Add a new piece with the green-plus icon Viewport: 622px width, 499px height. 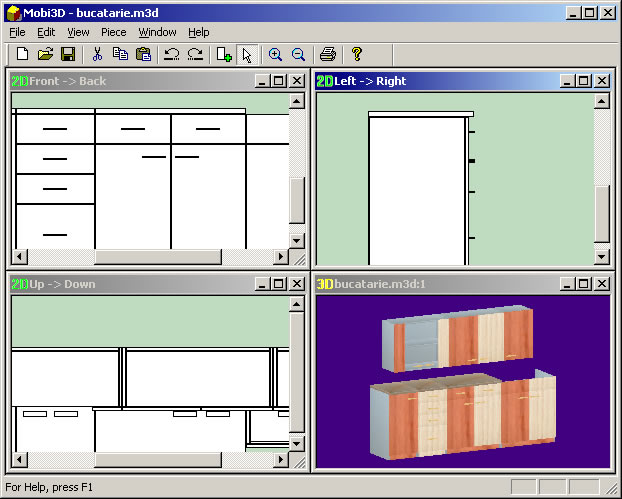click(x=224, y=54)
